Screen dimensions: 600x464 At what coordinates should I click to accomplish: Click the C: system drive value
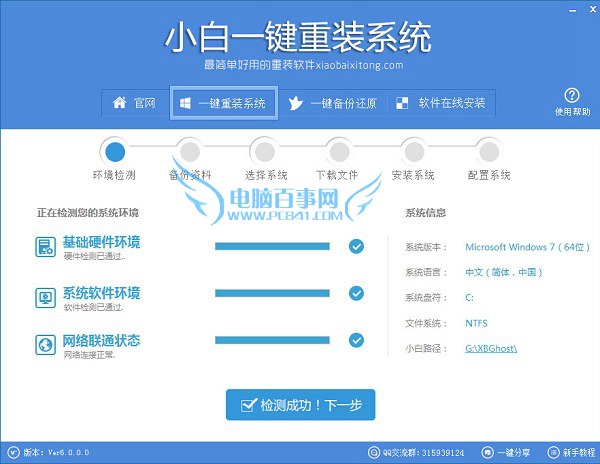coord(470,298)
